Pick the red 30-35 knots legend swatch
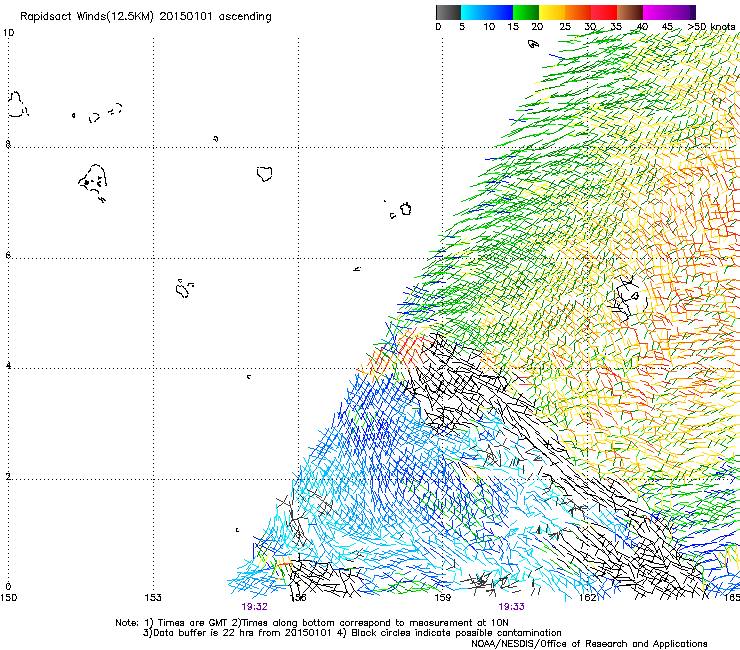This screenshot has height=650, width=740. (604, 12)
